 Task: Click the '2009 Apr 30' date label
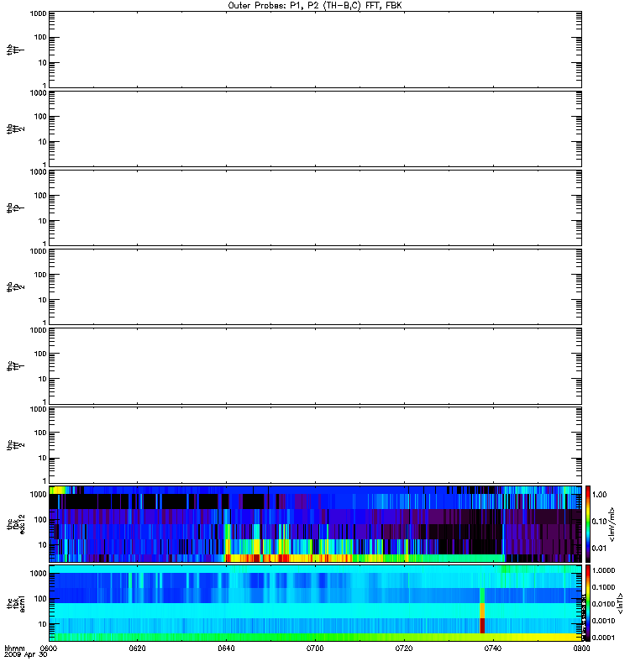tap(26, 655)
